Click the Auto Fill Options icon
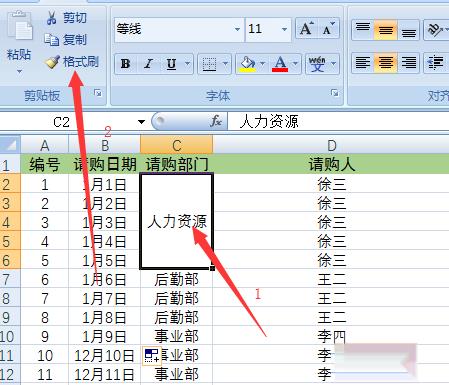The width and height of the screenshot is (449, 385). (x=152, y=356)
